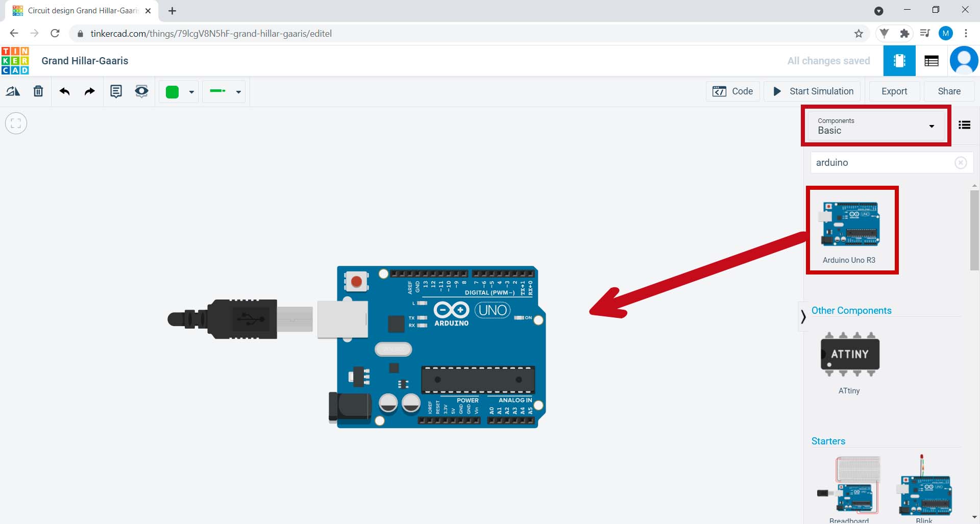Close the Circuit design tab
This screenshot has height=524, width=980.
point(148,11)
